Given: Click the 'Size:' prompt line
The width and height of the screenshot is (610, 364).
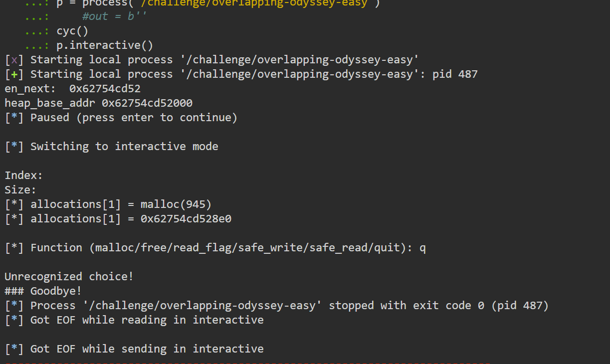Looking at the screenshot, I should (20, 190).
